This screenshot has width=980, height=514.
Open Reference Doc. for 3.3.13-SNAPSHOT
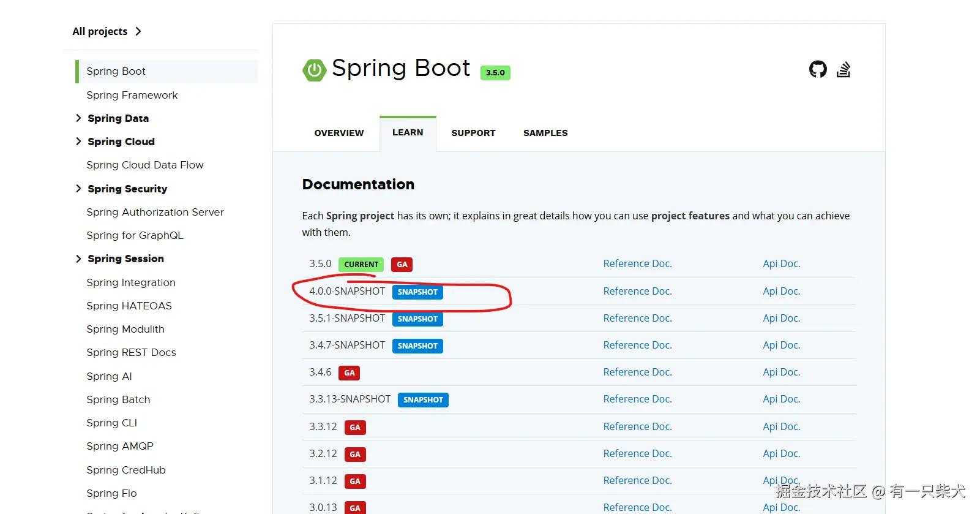point(637,399)
